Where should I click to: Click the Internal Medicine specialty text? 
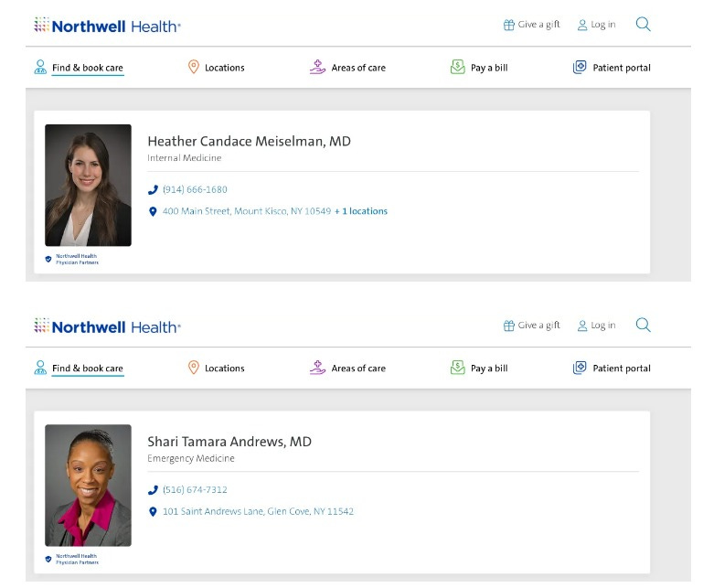click(185, 158)
